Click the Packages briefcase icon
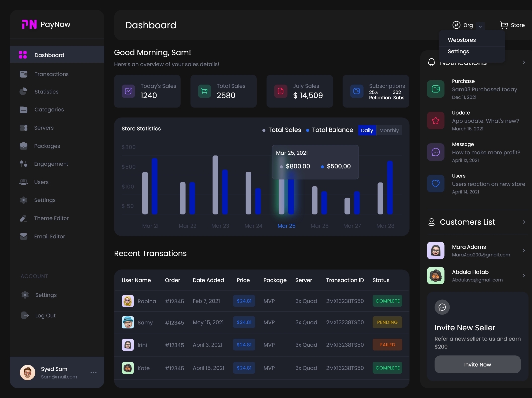The height and width of the screenshot is (398, 532). [24, 146]
